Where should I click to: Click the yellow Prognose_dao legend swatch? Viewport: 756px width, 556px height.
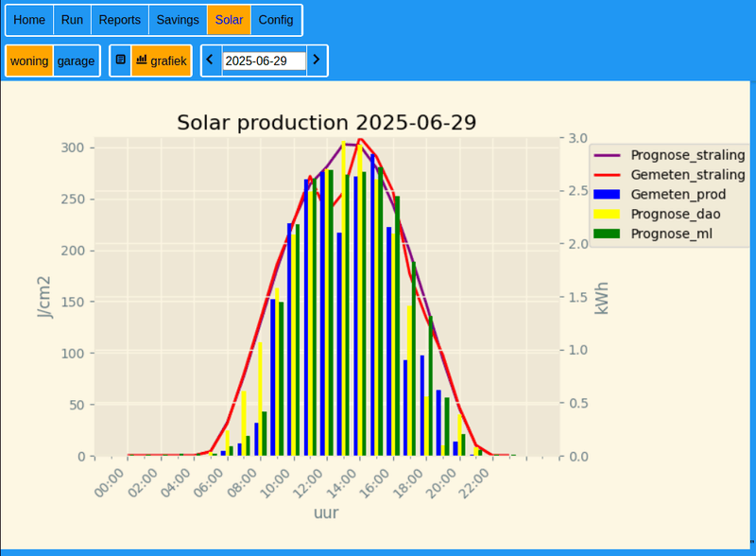607,215
